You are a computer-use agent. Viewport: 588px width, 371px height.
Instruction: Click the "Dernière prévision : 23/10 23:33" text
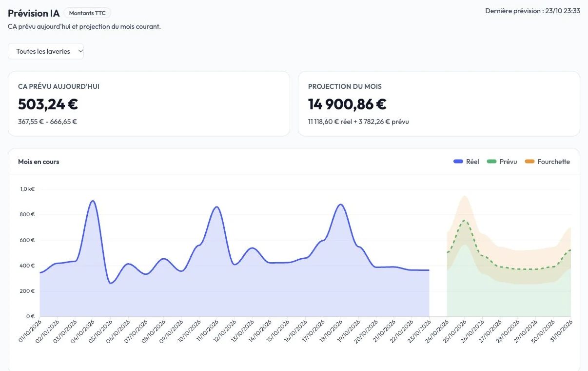[532, 11]
